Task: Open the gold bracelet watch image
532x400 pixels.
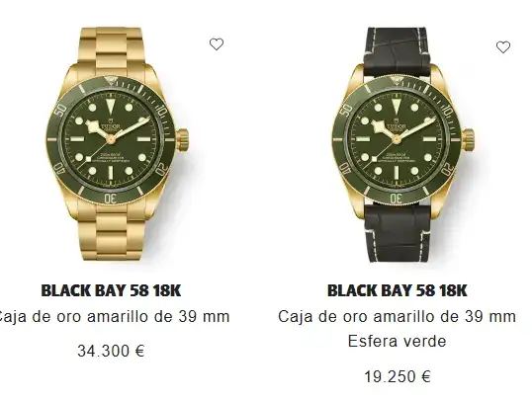Action: click(117, 144)
